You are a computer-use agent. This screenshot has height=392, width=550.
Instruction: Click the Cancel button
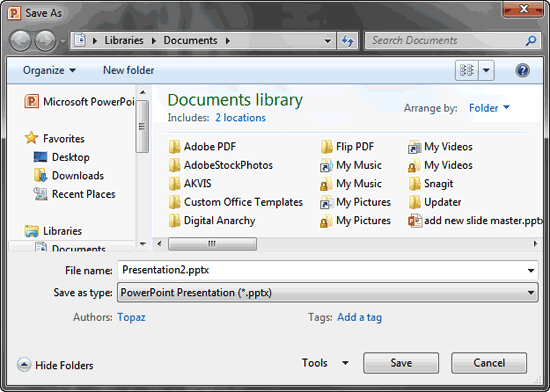(489, 363)
